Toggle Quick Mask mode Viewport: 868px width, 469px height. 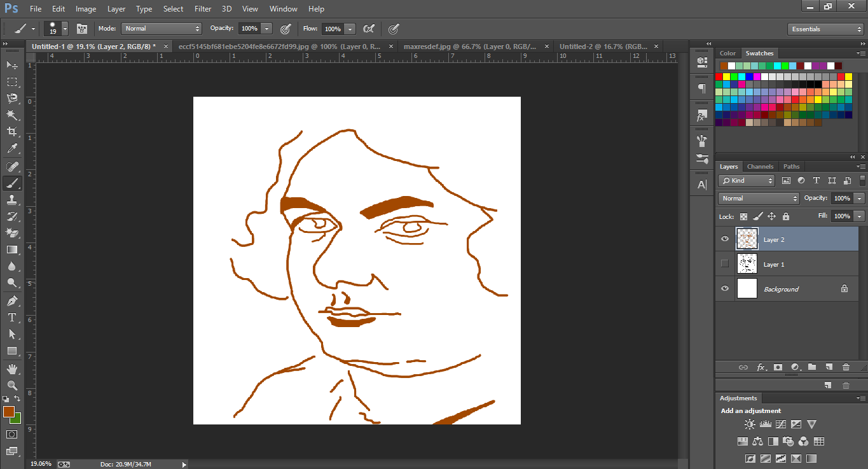pyautogui.click(x=12, y=434)
